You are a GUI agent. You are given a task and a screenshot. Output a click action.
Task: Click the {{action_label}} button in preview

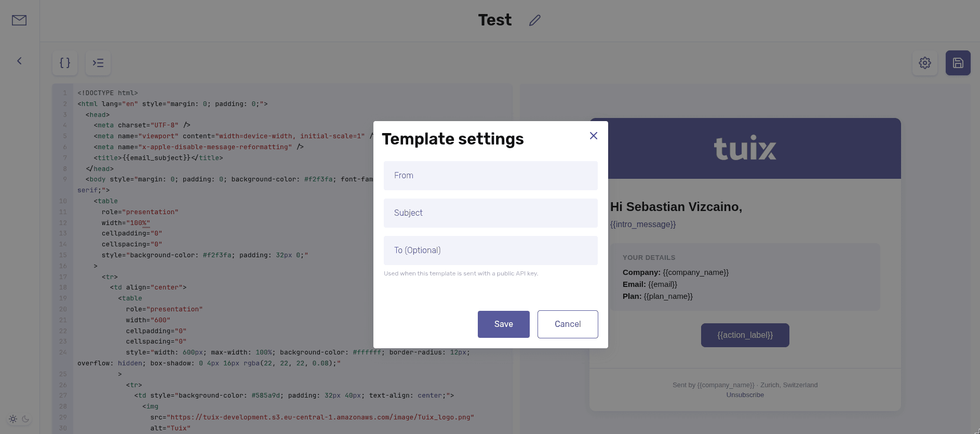745,335
